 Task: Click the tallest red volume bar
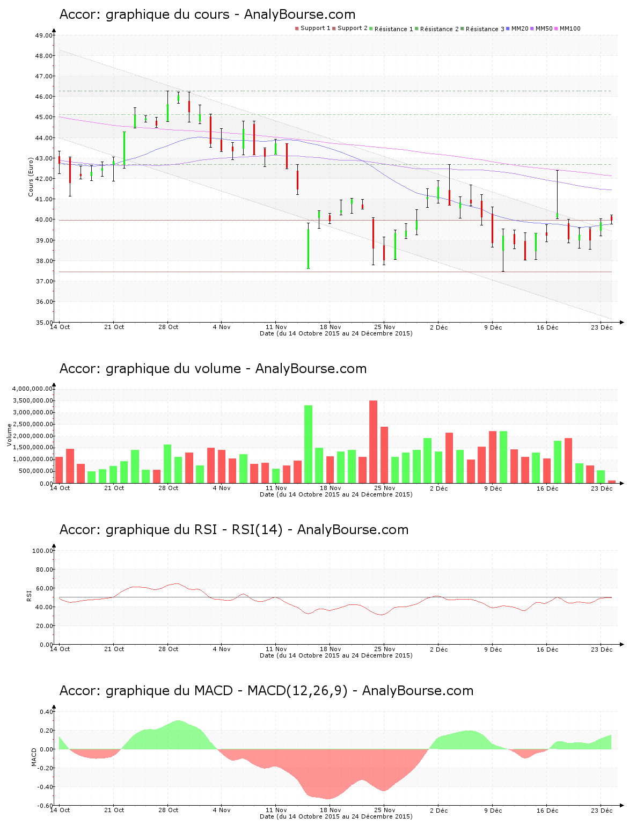[374, 442]
